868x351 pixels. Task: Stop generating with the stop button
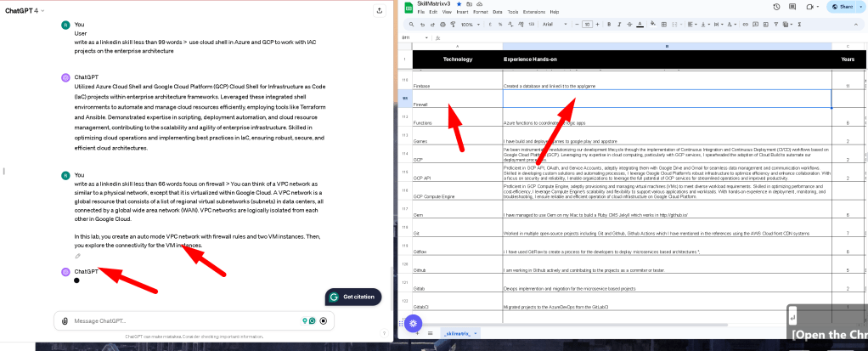[x=324, y=320]
